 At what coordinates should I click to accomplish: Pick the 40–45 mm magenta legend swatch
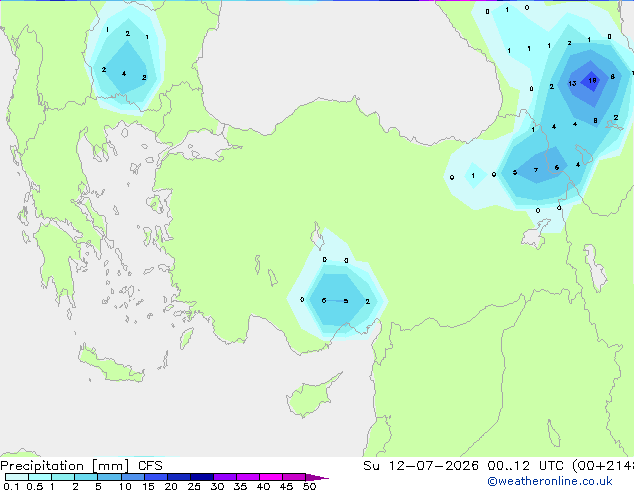click(x=271, y=477)
